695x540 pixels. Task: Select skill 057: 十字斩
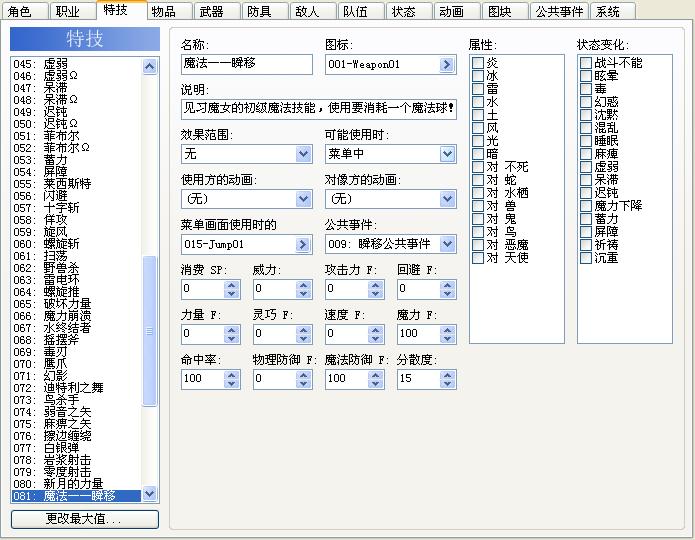click(x=75, y=208)
